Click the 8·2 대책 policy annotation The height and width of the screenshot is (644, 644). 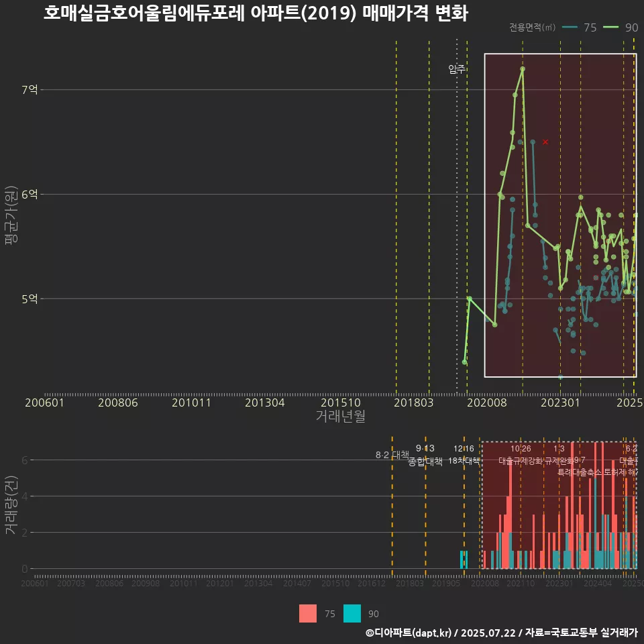[392, 455]
